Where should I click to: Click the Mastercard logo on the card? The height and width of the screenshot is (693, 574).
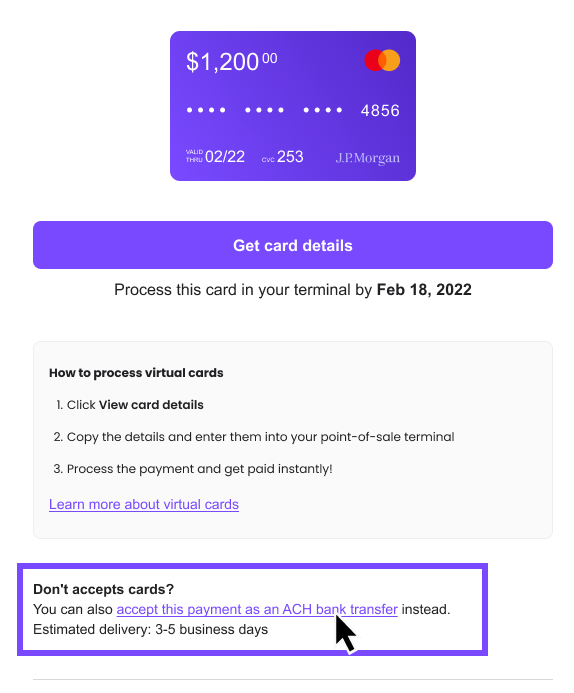pos(382,61)
